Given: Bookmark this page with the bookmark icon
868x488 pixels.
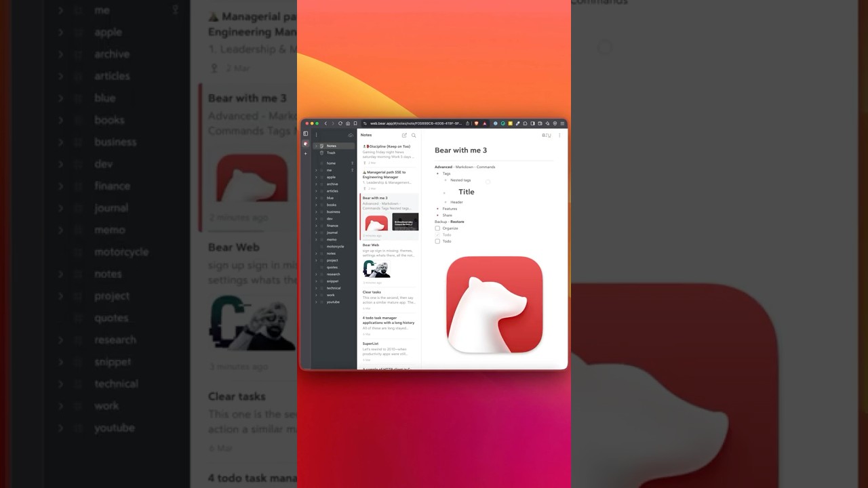Looking at the screenshot, I should click(x=355, y=123).
